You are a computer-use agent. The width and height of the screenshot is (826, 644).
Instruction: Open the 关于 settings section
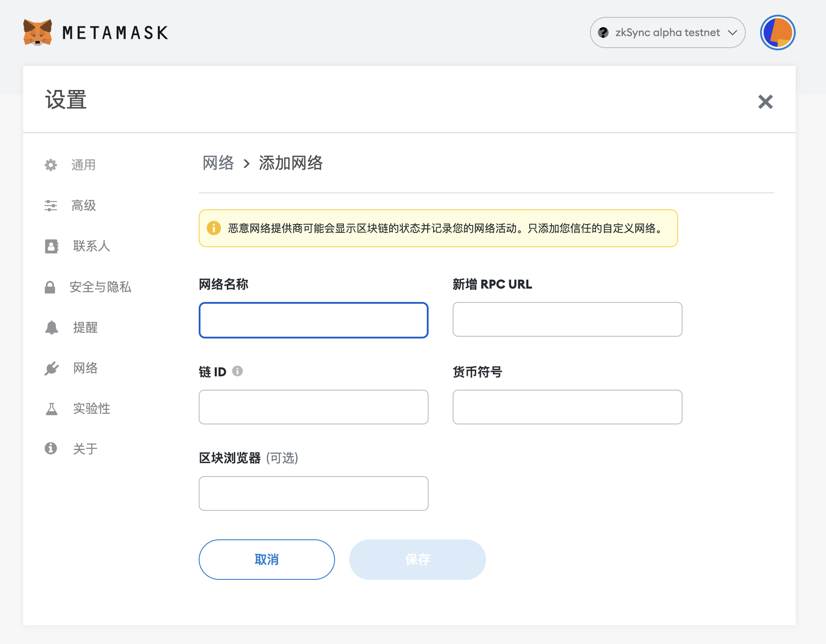85,449
